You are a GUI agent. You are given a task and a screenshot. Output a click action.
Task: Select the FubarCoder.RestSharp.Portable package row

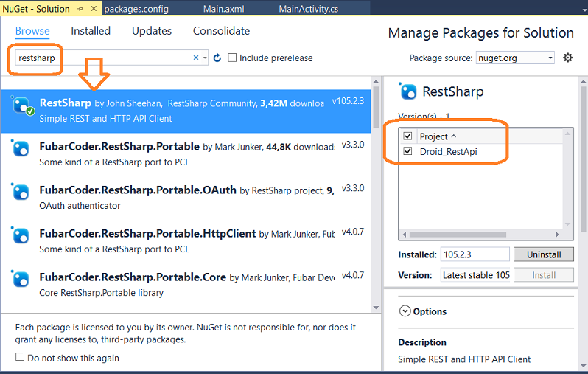(x=186, y=154)
